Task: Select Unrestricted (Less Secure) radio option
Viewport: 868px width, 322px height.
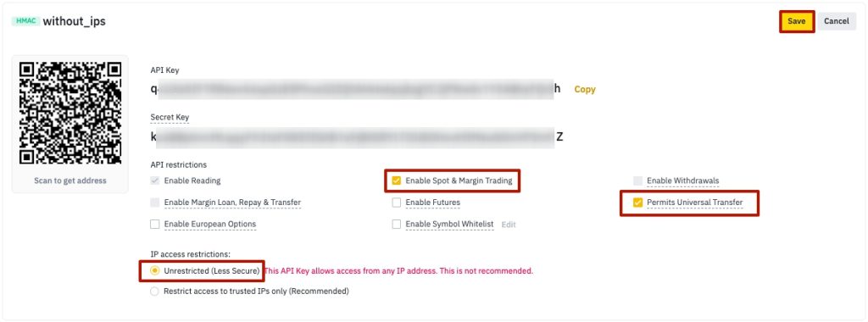Action: [x=155, y=270]
